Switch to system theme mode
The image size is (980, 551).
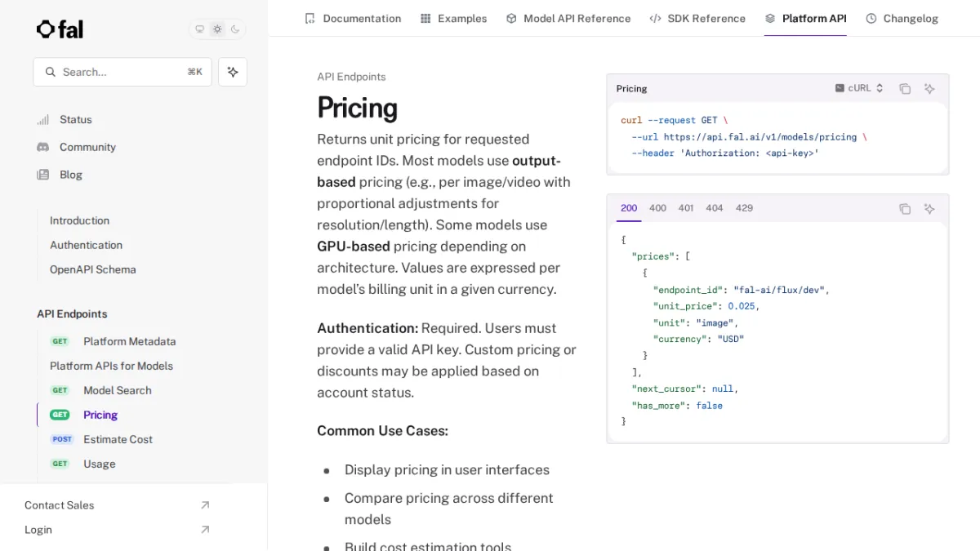point(199,29)
